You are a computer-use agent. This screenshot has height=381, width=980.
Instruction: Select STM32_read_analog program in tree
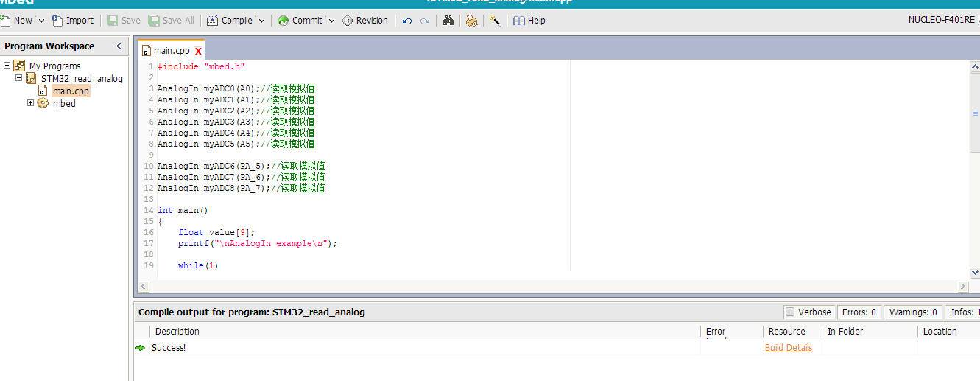pos(82,78)
